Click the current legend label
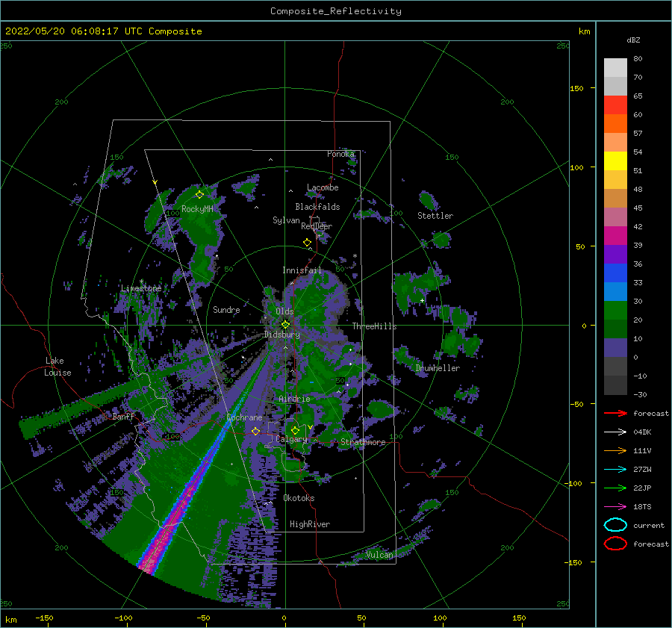This screenshot has height=628, width=672. tap(648, 525)
